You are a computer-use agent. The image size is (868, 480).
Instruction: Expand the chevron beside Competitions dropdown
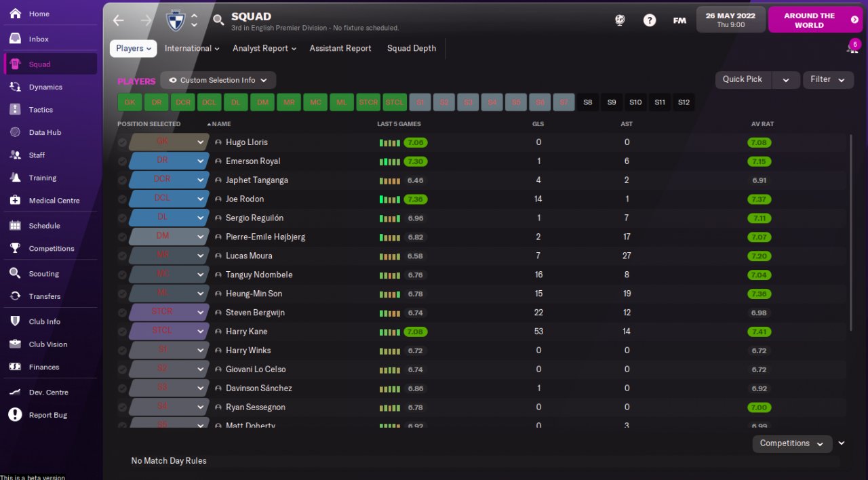pos(842,443)
